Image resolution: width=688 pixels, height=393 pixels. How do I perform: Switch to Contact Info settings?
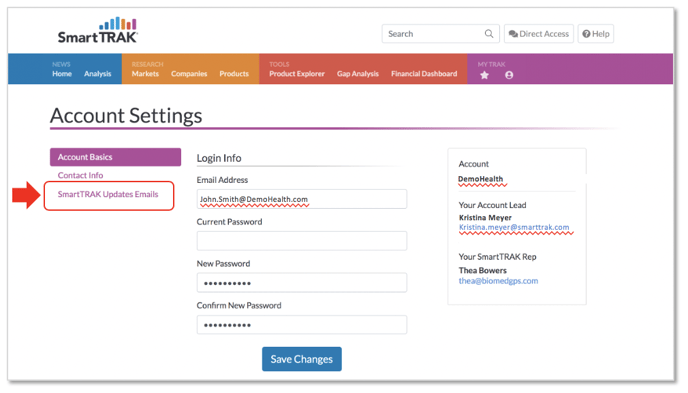tap(80, 175)
